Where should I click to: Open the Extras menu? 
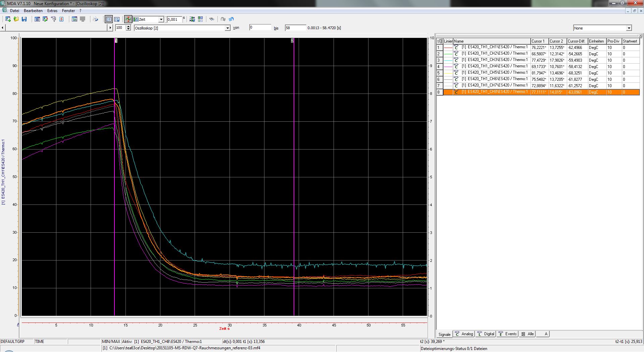click(52, 11)
